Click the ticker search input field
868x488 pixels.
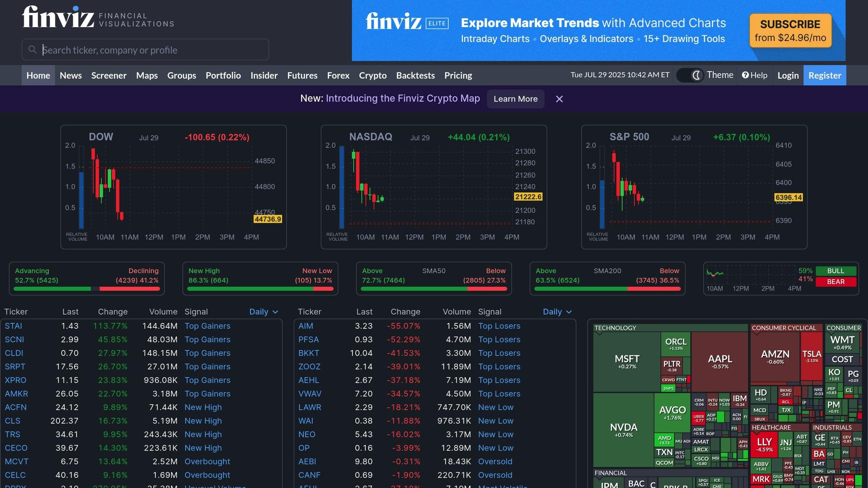click(145, 50)
